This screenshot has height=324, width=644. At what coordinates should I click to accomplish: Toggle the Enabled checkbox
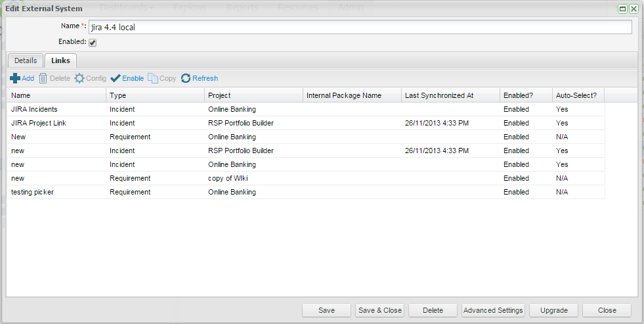[93, 42]
